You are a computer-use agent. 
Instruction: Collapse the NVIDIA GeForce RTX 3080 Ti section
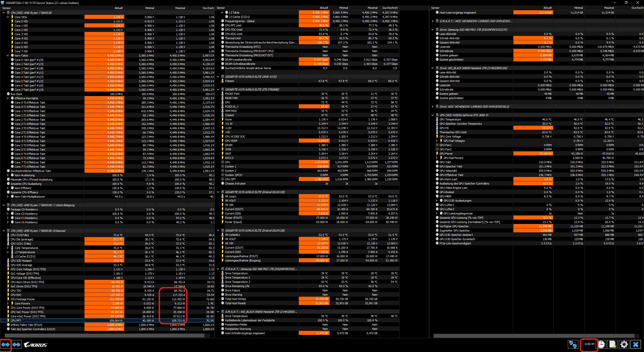point(433,115)
